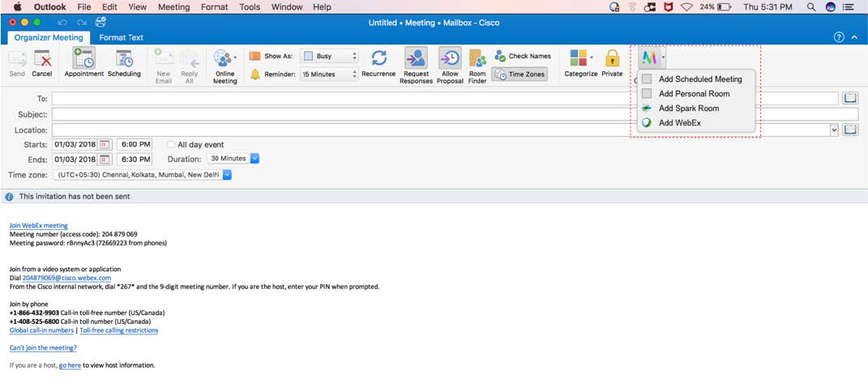Click the Undo arrow in title bar
This screenshot has height=379, width=868.
tap(62, 23)
